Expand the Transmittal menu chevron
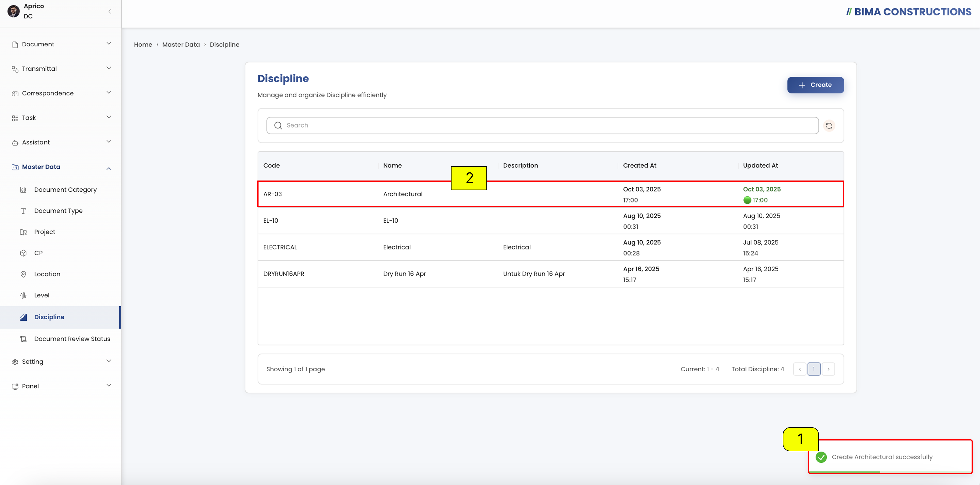The image size is (980, 485). [109, 68]
